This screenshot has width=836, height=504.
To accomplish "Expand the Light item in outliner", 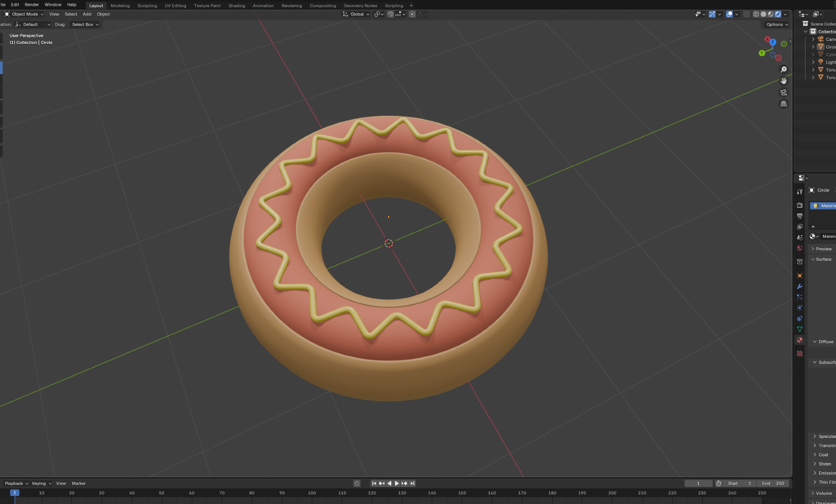I will pyautogui.click(x=813, y=62).
